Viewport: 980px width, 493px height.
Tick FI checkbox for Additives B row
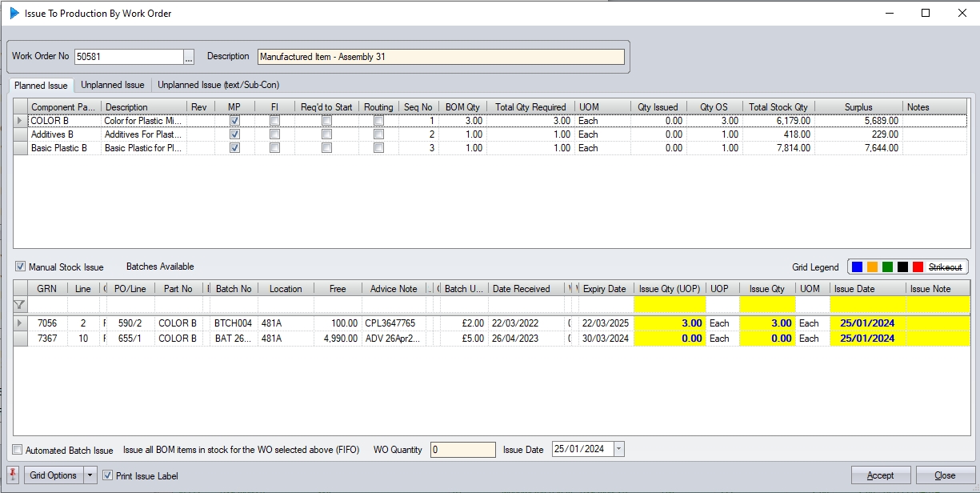click(274, 134)
